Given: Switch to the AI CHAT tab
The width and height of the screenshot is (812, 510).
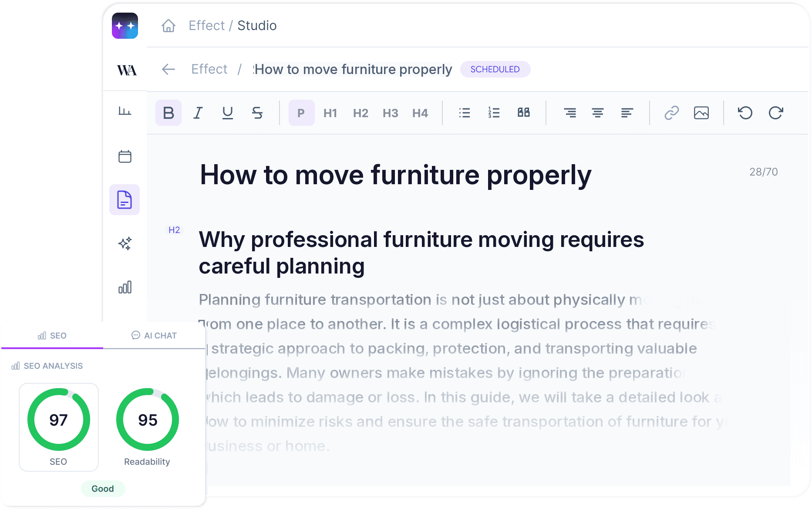Looking at the screenshot, I should coord(154,335).
